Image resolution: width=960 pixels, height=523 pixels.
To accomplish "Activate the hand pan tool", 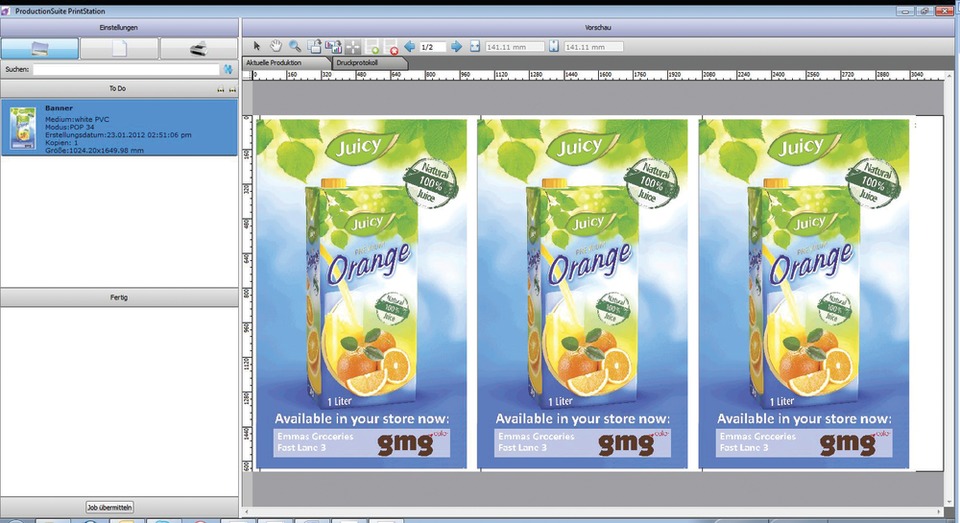I will 276,46.
